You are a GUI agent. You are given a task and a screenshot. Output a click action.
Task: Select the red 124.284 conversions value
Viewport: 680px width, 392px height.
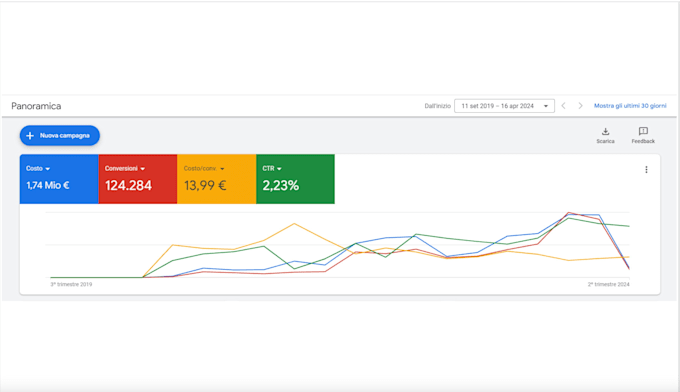(x=128, y=186)
